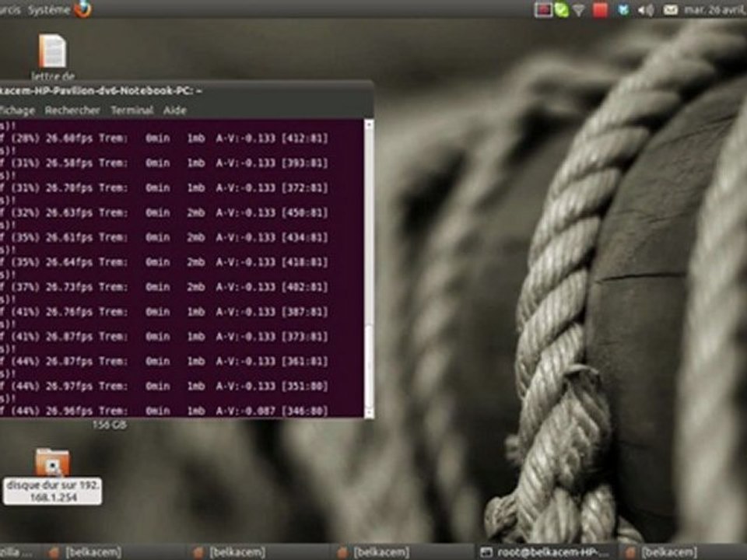
Task: Click the '(41%) 26.76fps' output line
Action: coord(164,312)
